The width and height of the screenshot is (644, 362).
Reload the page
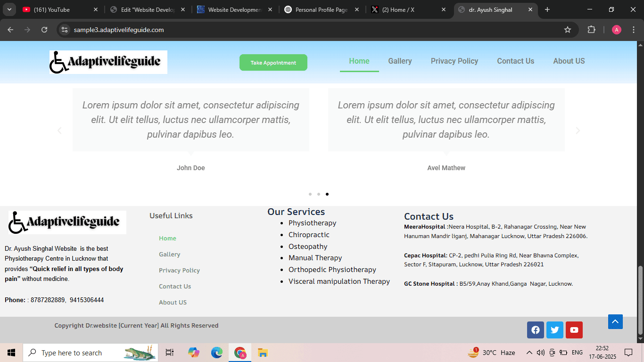point(44,30)
